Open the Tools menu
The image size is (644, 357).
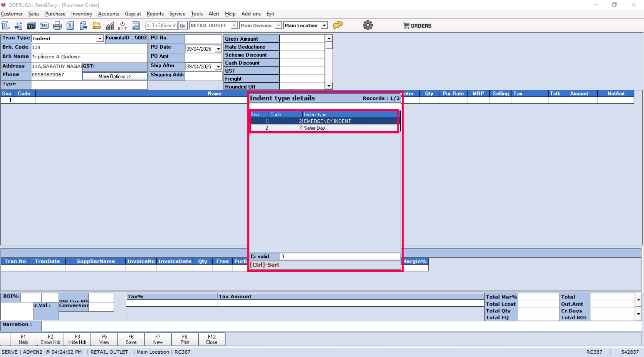click(x=197, y=14)
